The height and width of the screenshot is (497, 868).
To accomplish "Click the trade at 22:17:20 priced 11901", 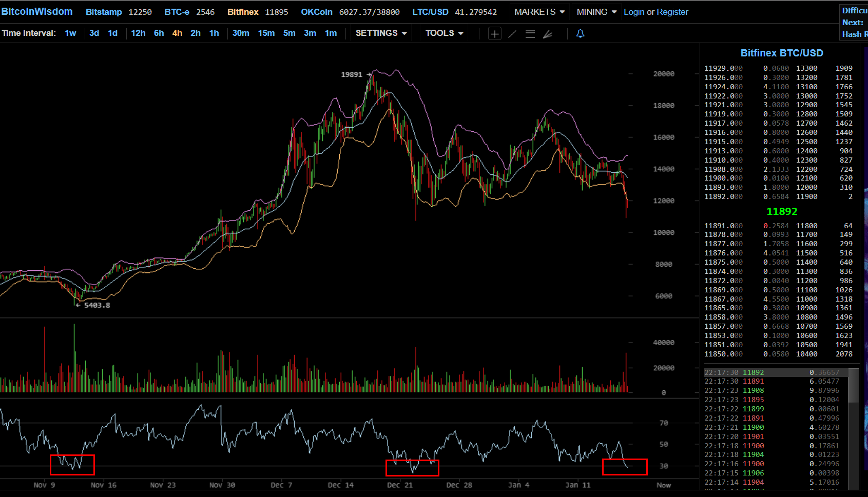I will (772, 436).
